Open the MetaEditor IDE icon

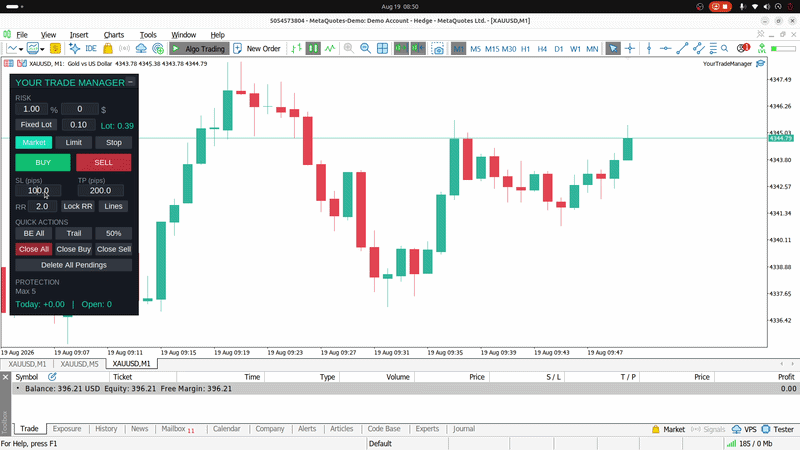pos(91,48)
